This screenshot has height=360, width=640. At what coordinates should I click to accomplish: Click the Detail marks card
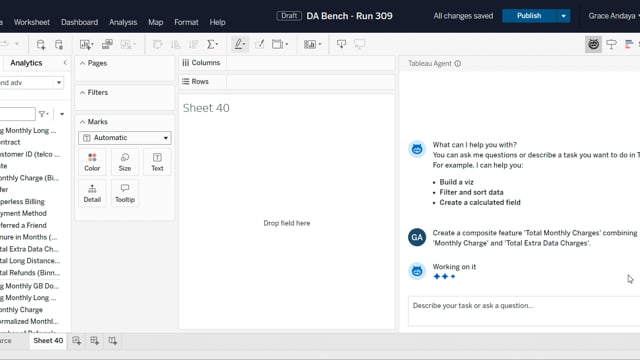(92, 193)
